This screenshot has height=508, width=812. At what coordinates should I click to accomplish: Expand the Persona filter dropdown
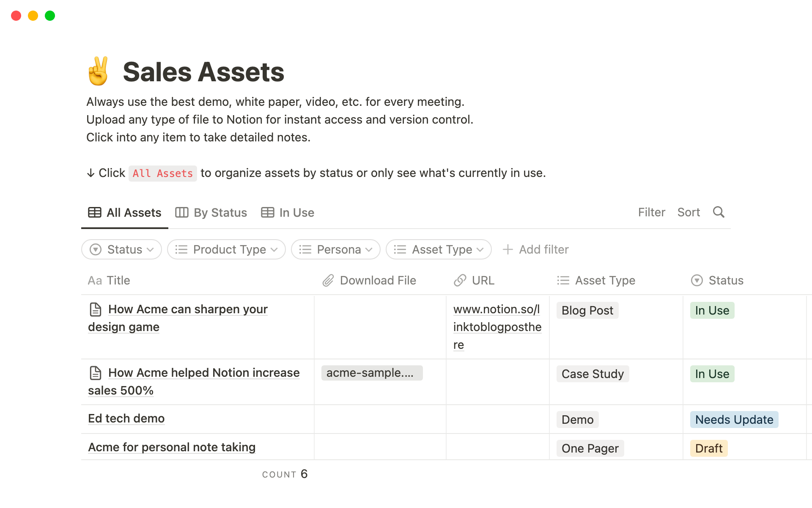click(335, 249)
